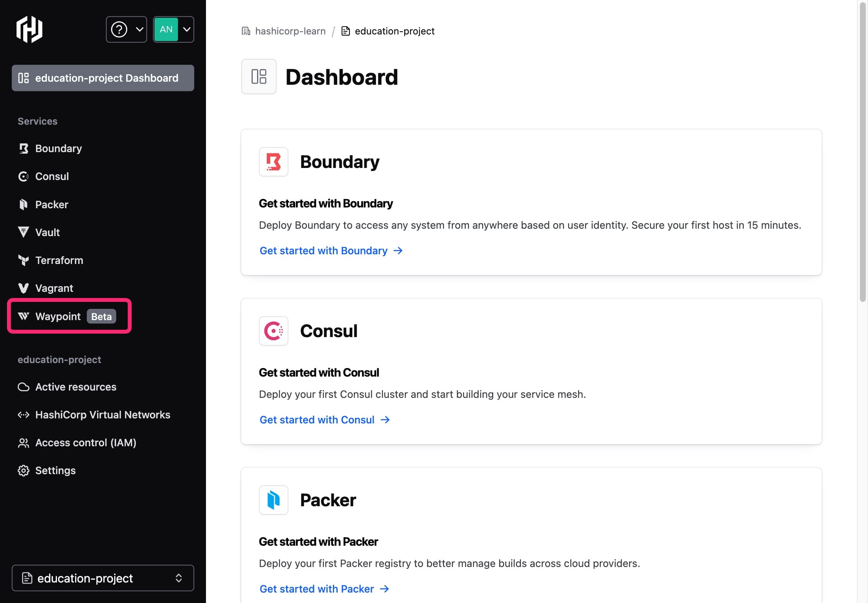Image resolution: width=868 pixels, height=603 pixels.
Task: Click the up-down chevrons in project switcher
Action: pyautogui.click(x=178, y=578)
